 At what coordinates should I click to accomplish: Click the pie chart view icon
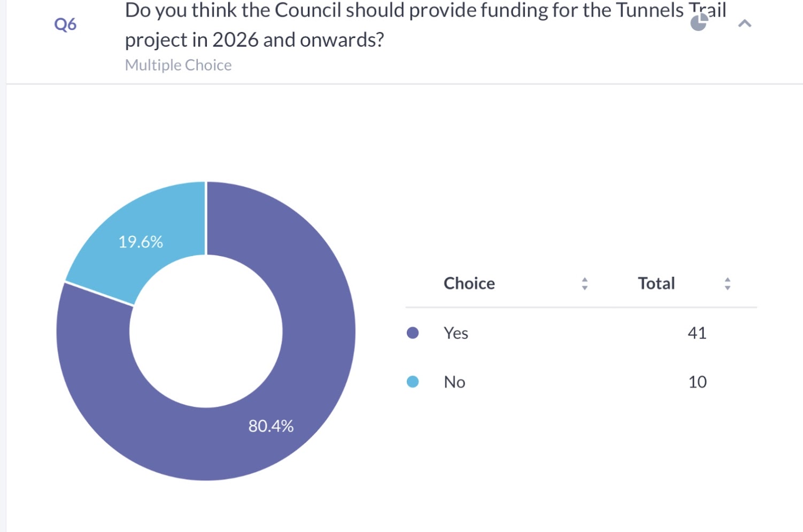[x=699, y=22]
